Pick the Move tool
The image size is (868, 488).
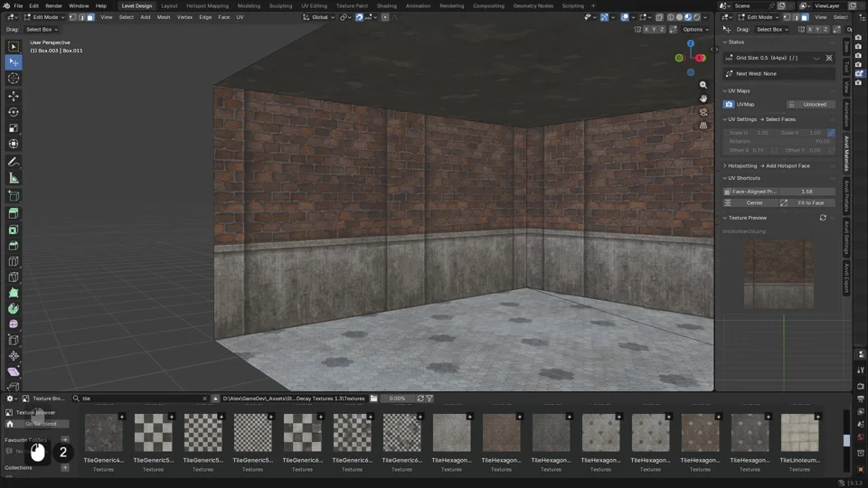point(14,96)
